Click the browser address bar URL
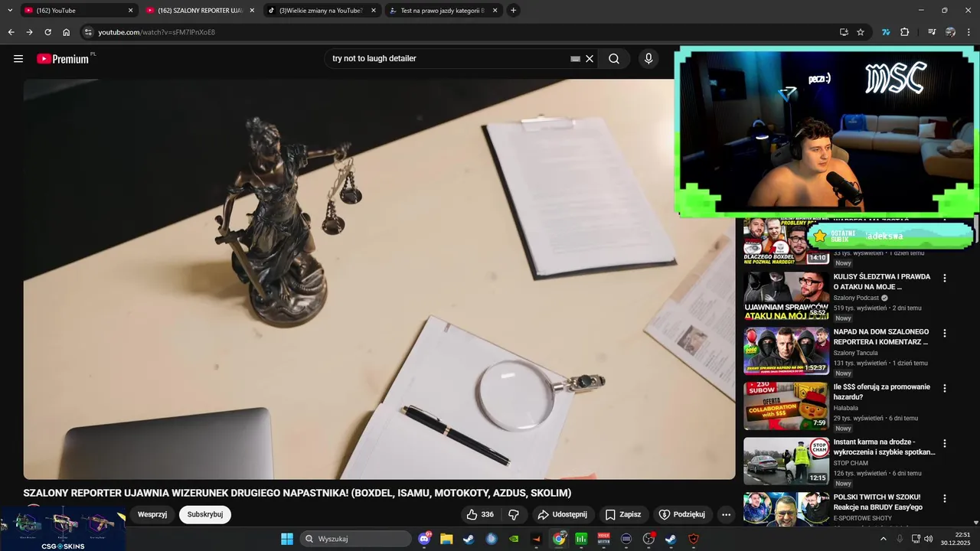Image resolution: width=980 pixels, height=551 pixels. (x=156, y=32)
